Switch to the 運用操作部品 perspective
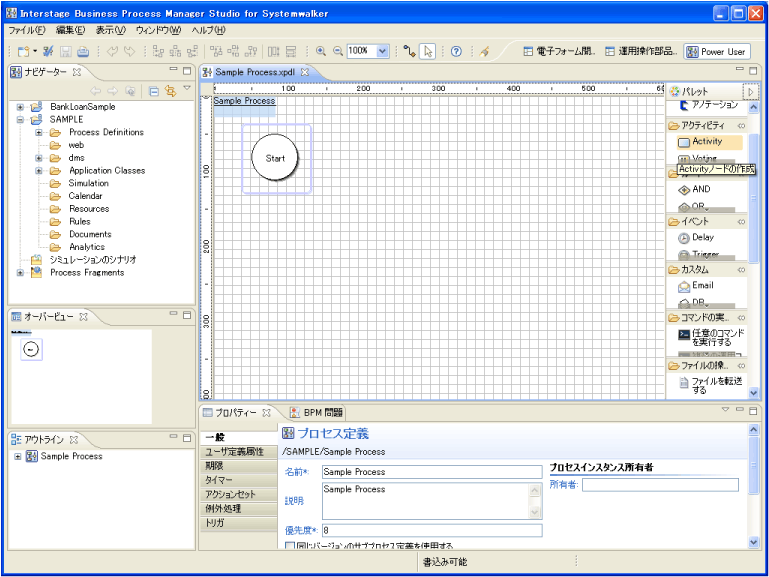Screen dimensions: 769x577 tap(641, 51)
